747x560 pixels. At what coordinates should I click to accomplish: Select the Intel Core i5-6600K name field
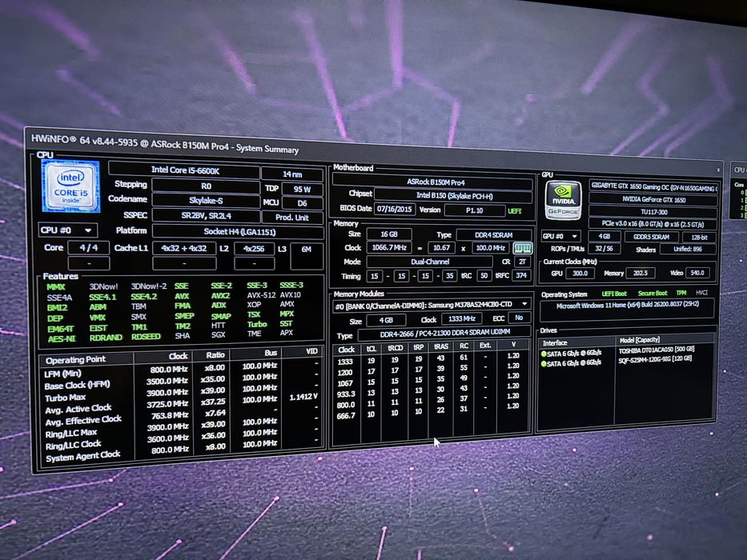(184, 170)
